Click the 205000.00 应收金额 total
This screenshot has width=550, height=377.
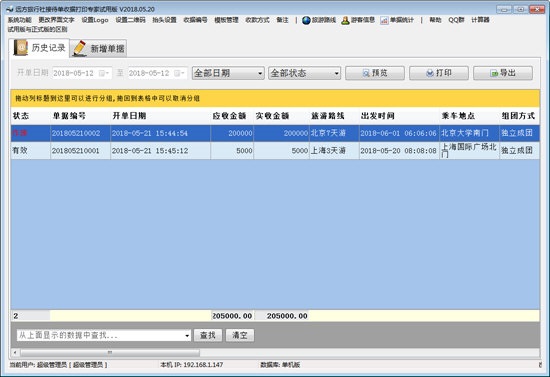232,316
